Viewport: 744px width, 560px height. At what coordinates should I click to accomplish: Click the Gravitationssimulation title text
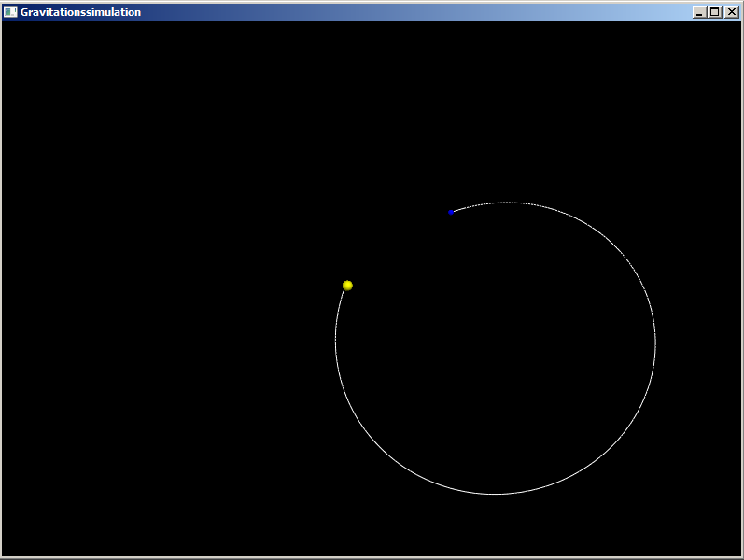click(x=80, y=12)
